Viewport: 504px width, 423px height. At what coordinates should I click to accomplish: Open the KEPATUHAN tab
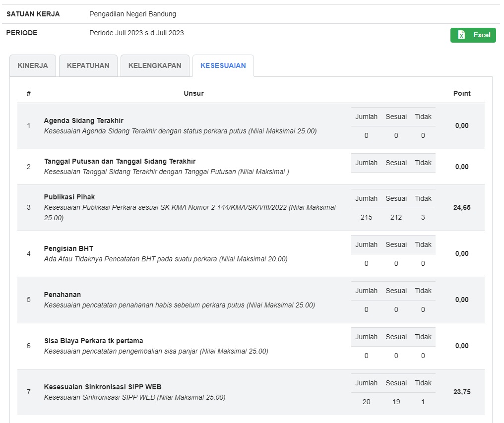tap(88, 65)
